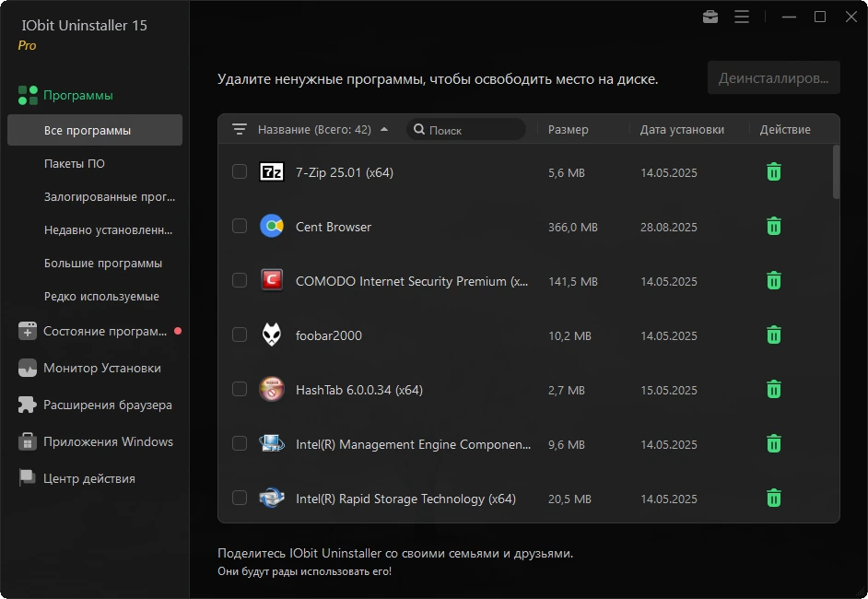The width and height of the screenshot is (868, 599).
Task: Click 7-Zip 25.01 (x64) name
Action: click(x=345, y=172)
